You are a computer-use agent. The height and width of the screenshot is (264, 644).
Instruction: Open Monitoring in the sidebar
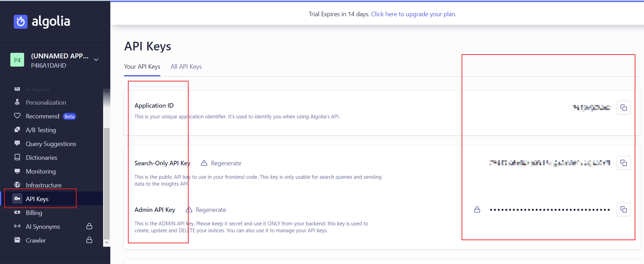(x=41, y=172)
